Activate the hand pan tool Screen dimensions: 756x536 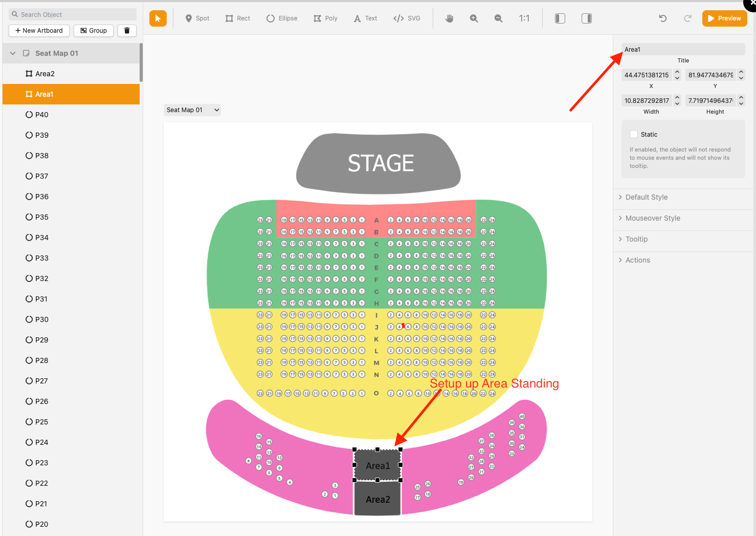pos(450,18)
